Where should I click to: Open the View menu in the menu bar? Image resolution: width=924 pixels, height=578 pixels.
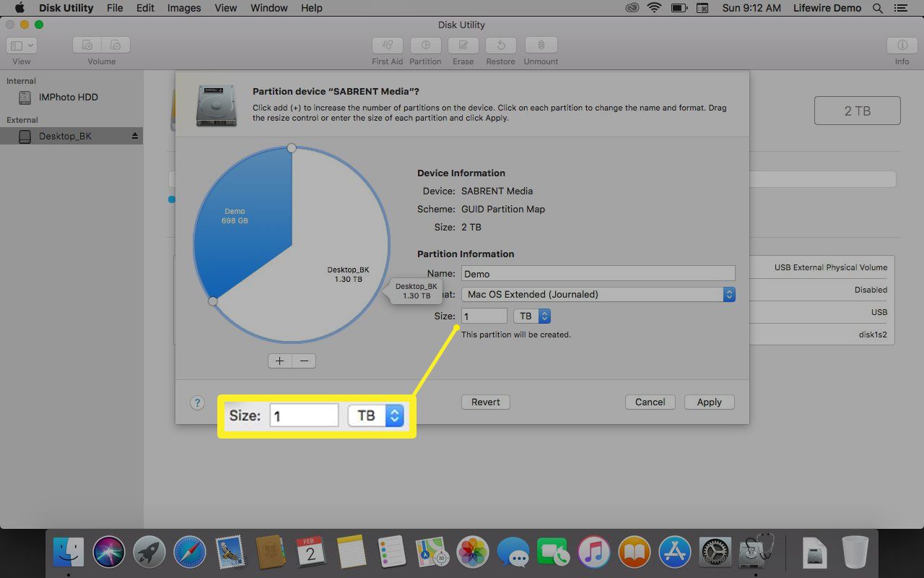[226, 8]
